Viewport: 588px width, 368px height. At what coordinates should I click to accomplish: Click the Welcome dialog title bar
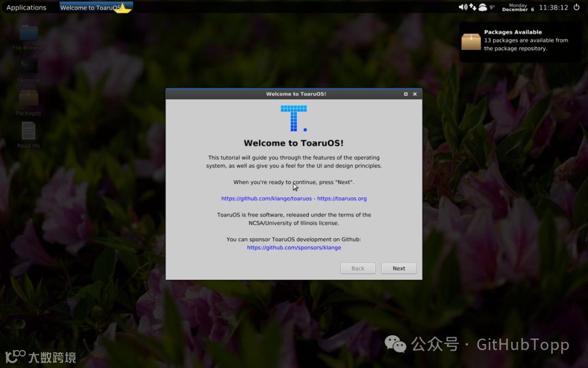[x=294, y=94]
